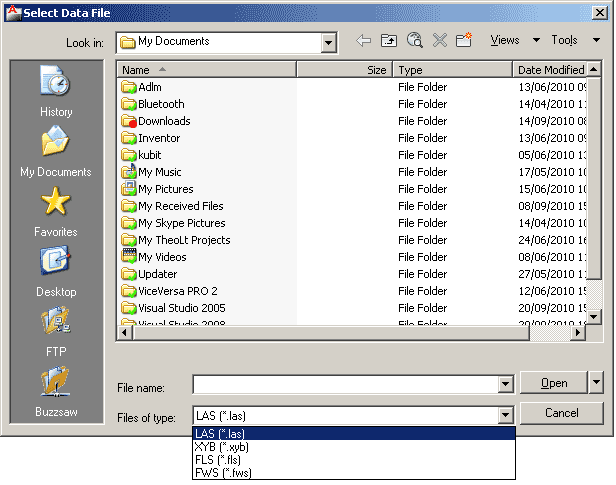Jump to Desktop location in sidebar
The height and width of the screenshot is (485, 616).
coord(56,272)
